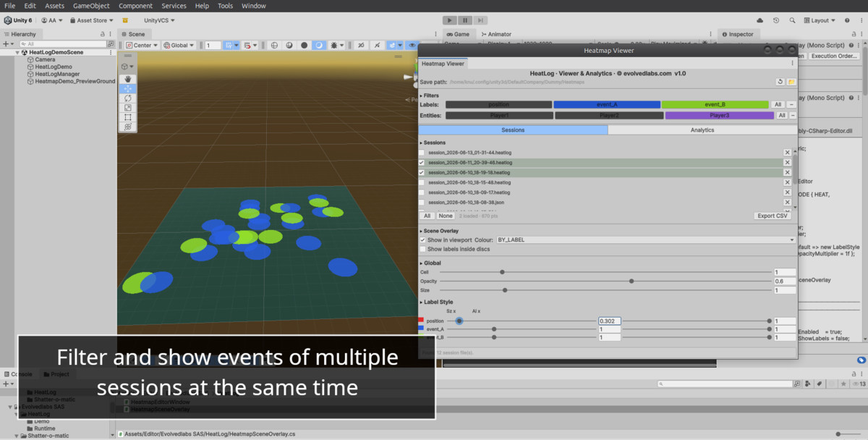Select the Hand view tool in Scene
This screenshot has height=440, width=868.
128,79
